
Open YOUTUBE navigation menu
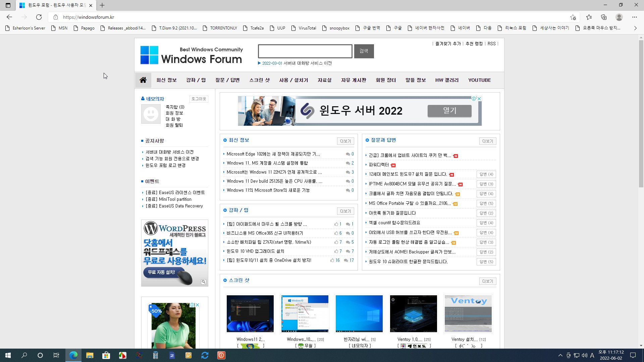[480, 80]
